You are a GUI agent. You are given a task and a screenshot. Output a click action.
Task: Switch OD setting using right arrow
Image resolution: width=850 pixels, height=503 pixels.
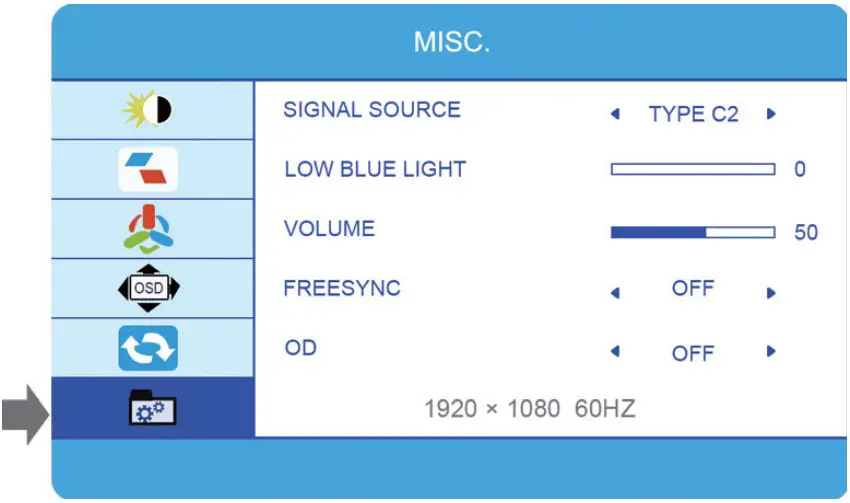(x=771, y=352)
